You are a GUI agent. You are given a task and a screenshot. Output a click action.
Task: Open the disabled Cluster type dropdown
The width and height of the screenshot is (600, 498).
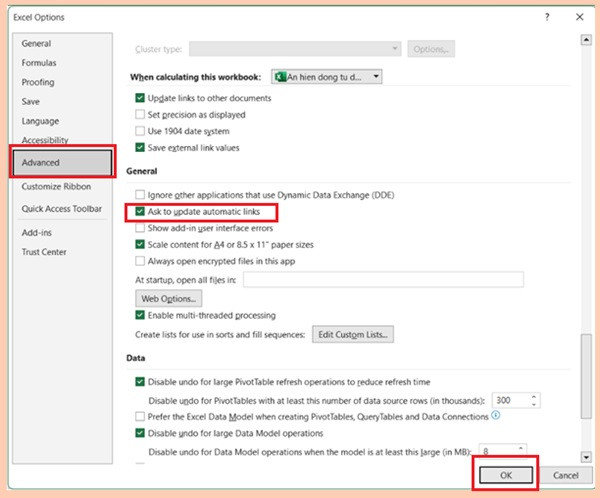pos(295,49)
